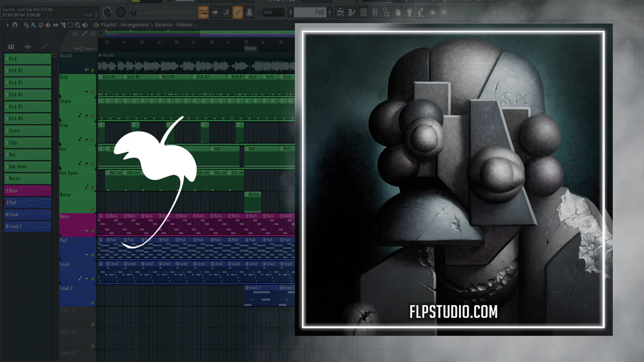Select Snare in pattern picker
Screen dimensions: 644x362
click(x=28, y=131)
